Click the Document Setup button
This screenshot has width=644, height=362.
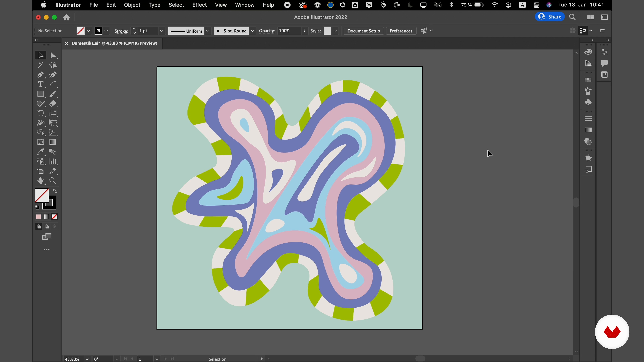click(x=363, y=31)
